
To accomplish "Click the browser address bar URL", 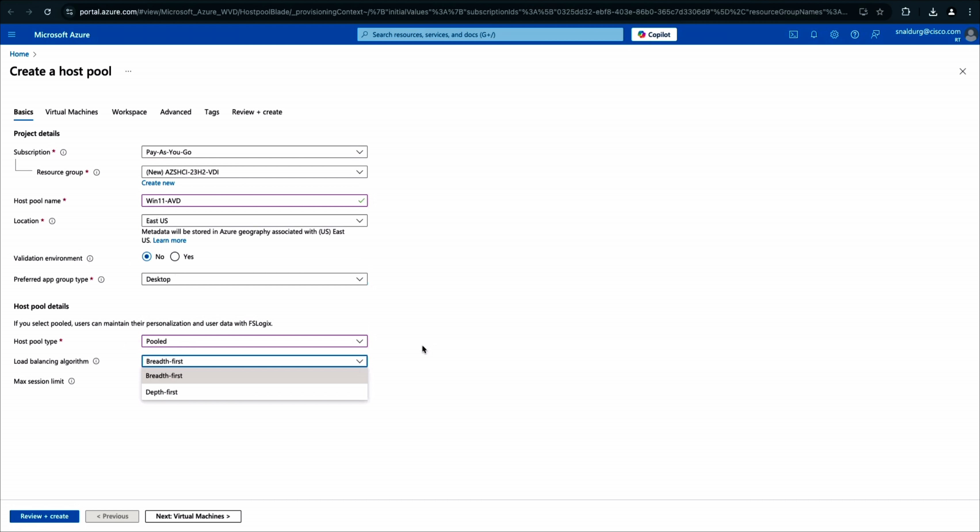I will 463,12.
